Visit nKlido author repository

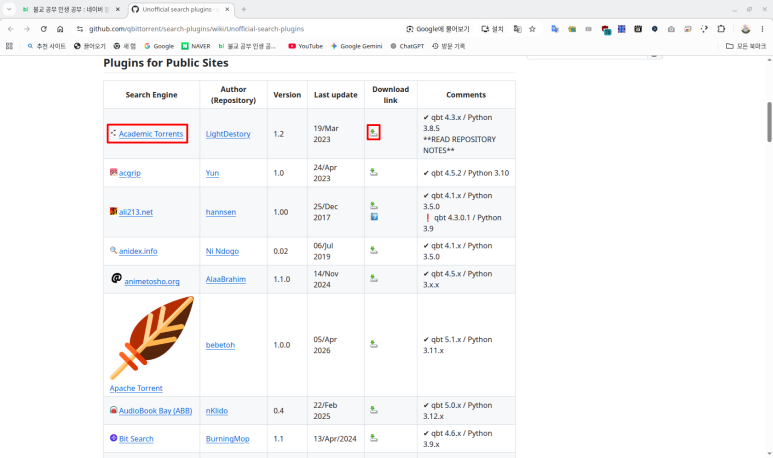tap(216, 411)
